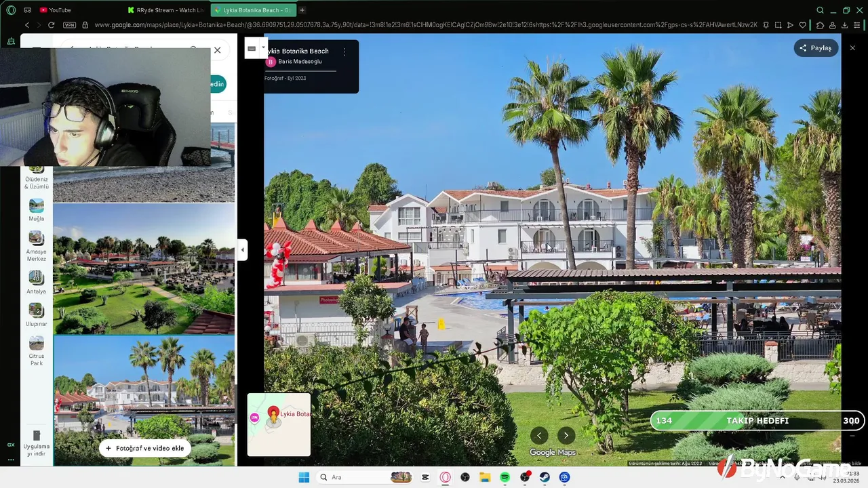The height and width of the screenshot is (488, 868).
Task: Add page to bookmarks heart
Action: pos(803,25)
